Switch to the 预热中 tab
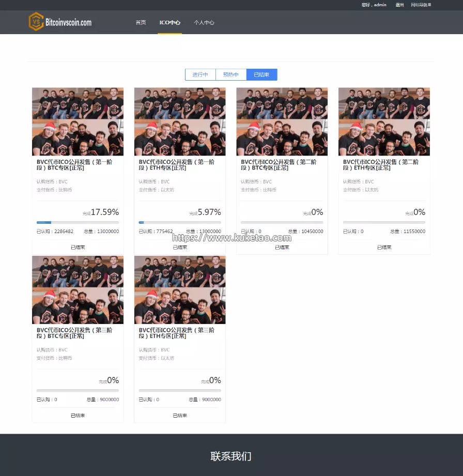 click(x=231, y=74)
